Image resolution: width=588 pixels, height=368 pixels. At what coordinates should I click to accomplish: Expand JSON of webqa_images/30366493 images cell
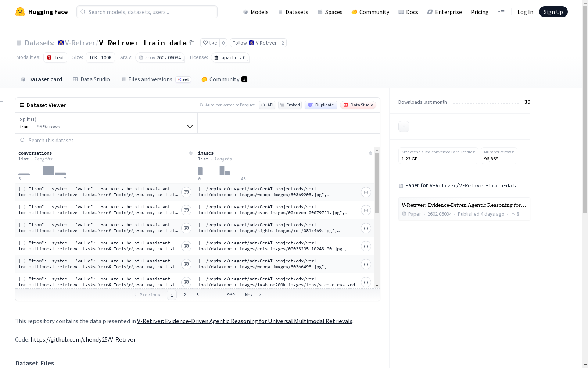tap(366, 264)
